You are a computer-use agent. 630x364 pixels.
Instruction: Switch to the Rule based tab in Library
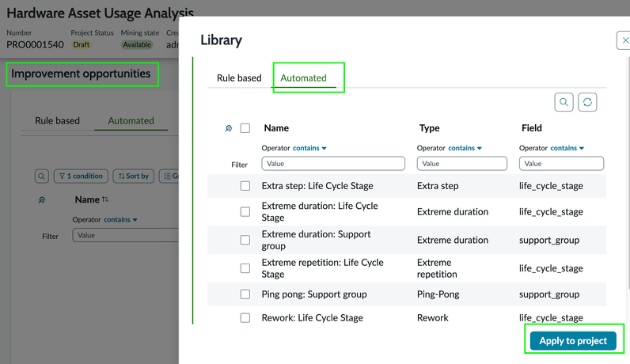239,78
